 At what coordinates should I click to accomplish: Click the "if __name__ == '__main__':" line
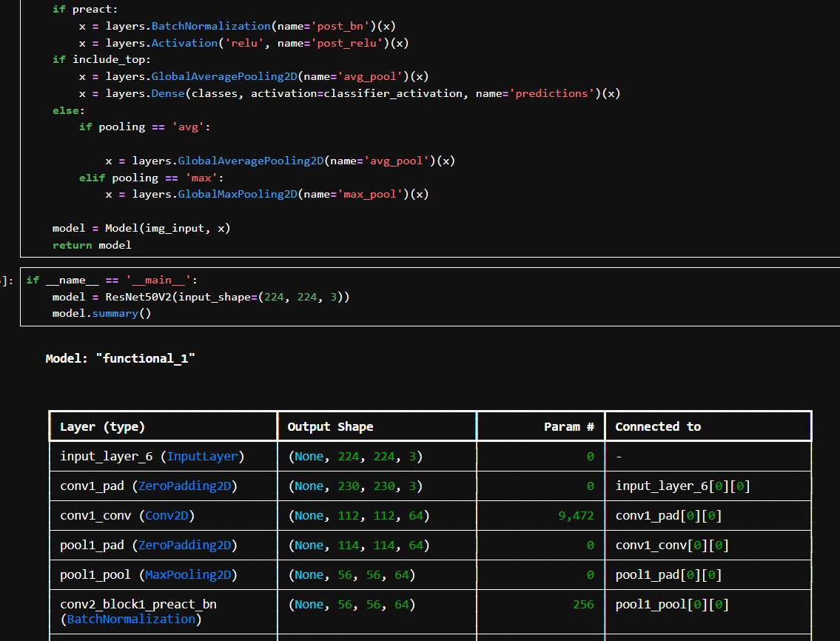click(112, 281)
